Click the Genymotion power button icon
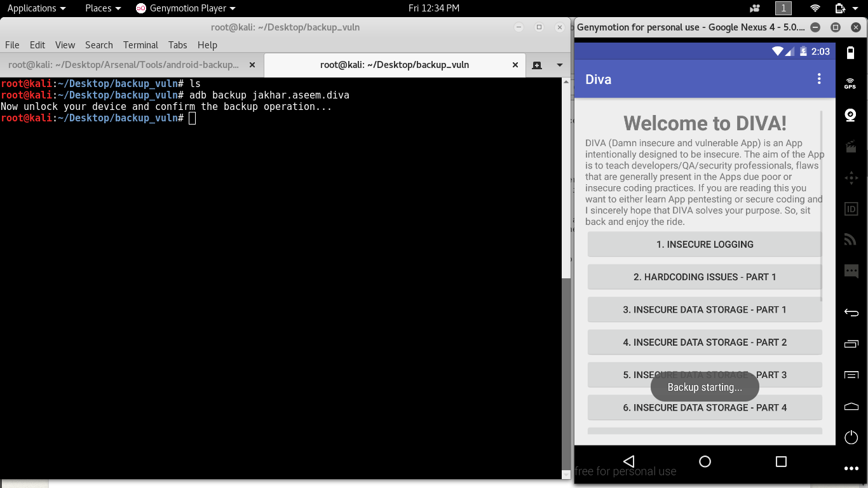This screenshot has width=868, height=488. click(x=851, y=437)
